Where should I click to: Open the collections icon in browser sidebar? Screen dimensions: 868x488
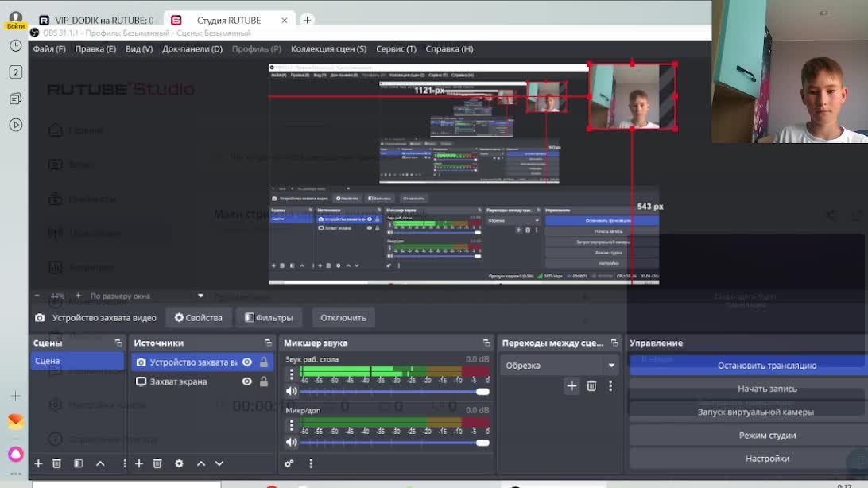tap(16, 99)
